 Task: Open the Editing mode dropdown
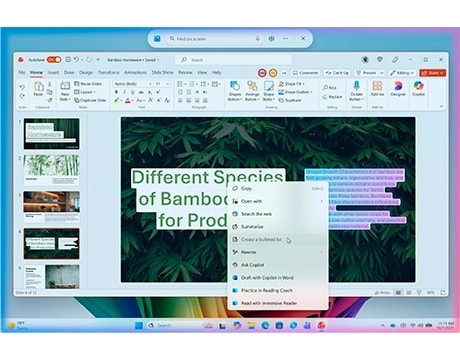click(402, 73)
